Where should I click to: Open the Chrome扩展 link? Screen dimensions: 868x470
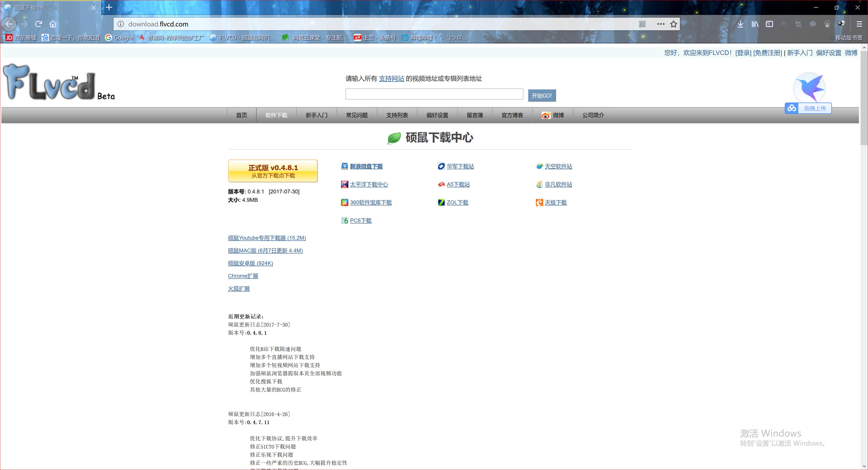click(243, 276)
